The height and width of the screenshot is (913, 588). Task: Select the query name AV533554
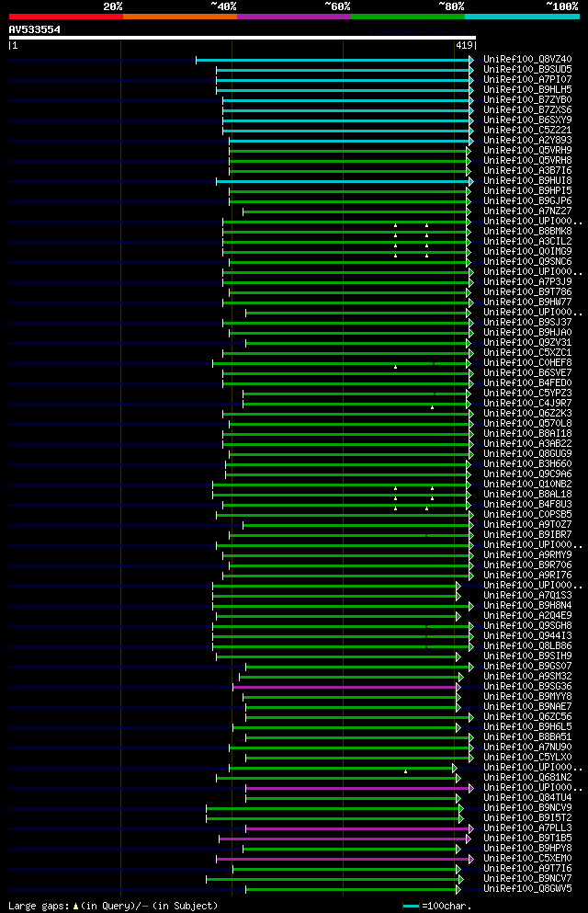(x=34, y=29)
